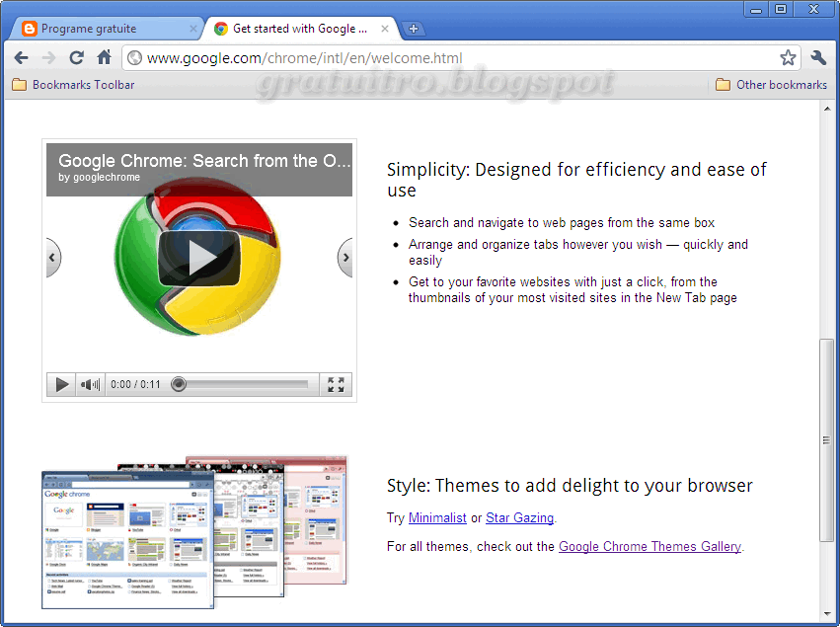
Task: Open the Minimalist theme link
Action: coord(437,517)
